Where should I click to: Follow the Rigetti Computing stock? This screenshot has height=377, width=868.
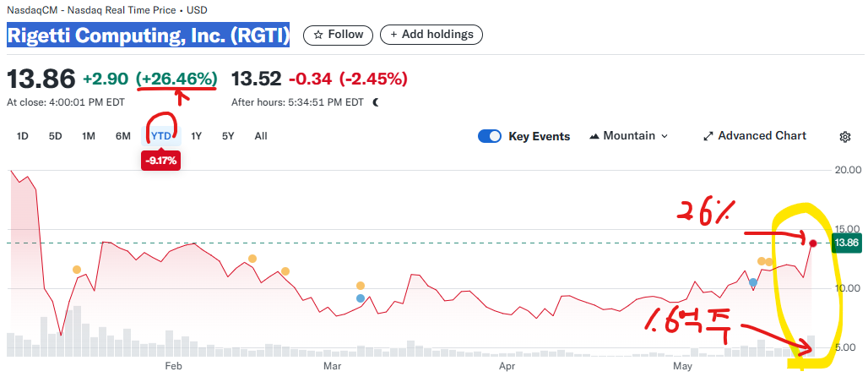[x=338, y=35]
